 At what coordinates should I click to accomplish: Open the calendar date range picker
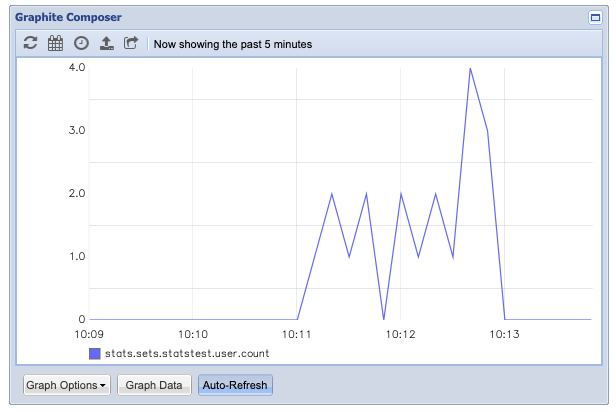pyautogui.click(x=55, y=43)
